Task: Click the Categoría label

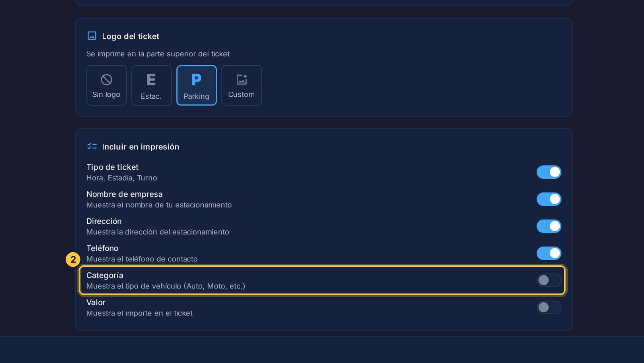Action: coord(105,275)
